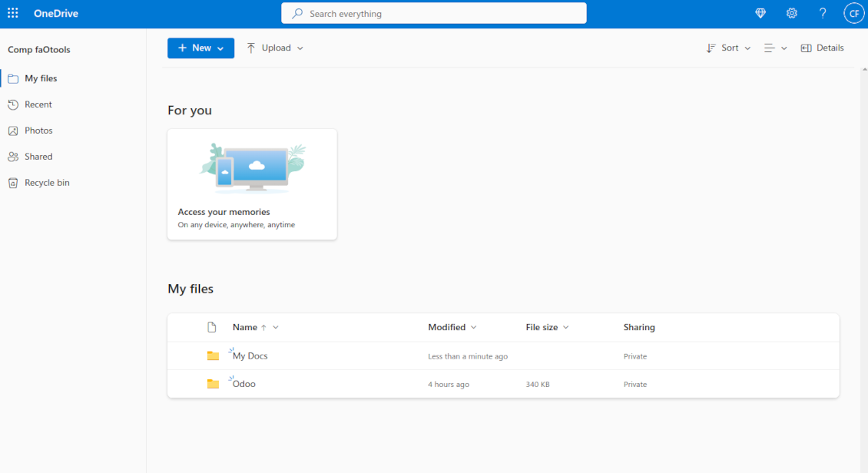Click the '340 KB' file size

(538, 385)
